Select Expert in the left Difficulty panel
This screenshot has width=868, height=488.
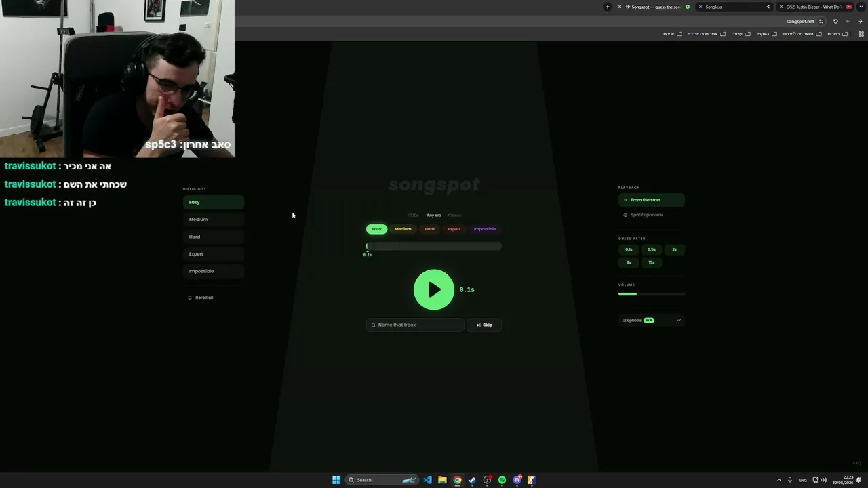pyautogui.click(x=214, y=254)
